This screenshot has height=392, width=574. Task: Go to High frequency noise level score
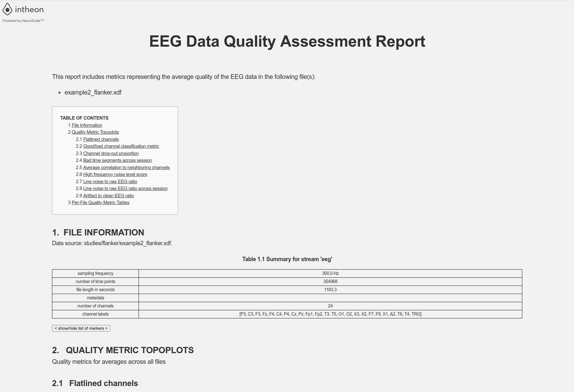pyautogui.click(x=115, y=174)
